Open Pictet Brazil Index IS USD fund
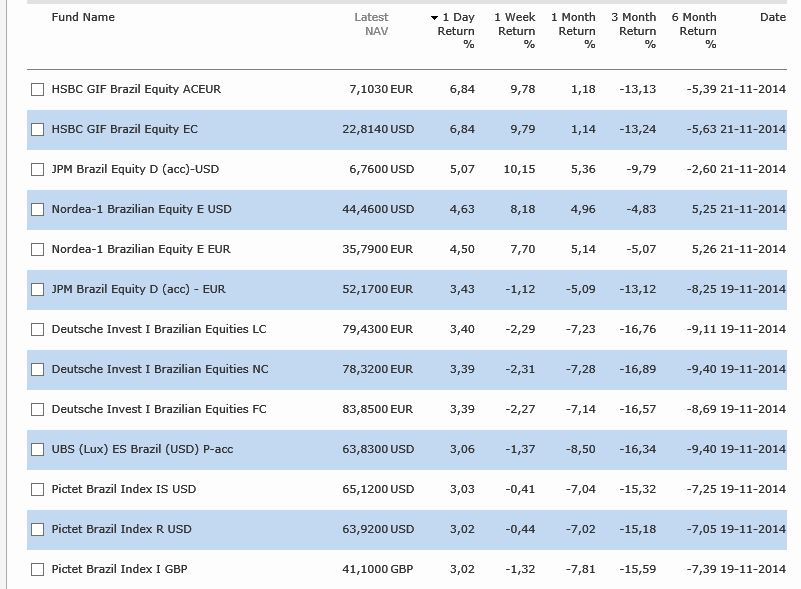Screen dimensions: 801x589 (124, 489)
